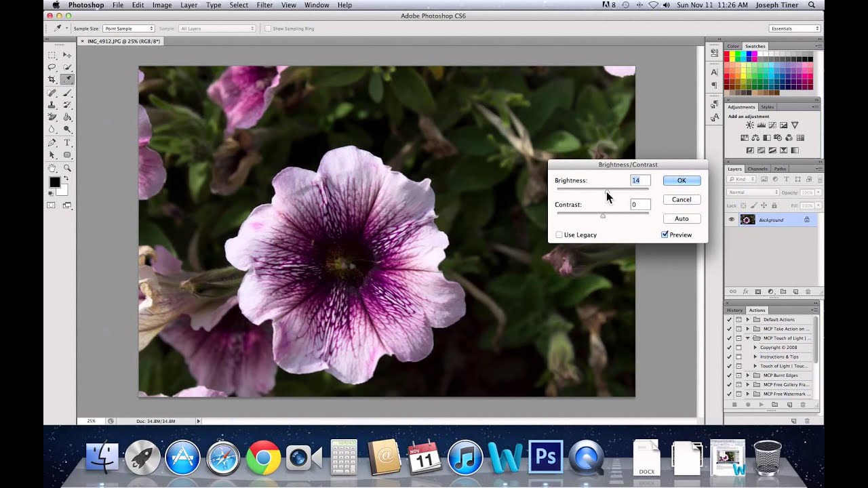Switch to the Channels tab

click(x=757, y=169)
